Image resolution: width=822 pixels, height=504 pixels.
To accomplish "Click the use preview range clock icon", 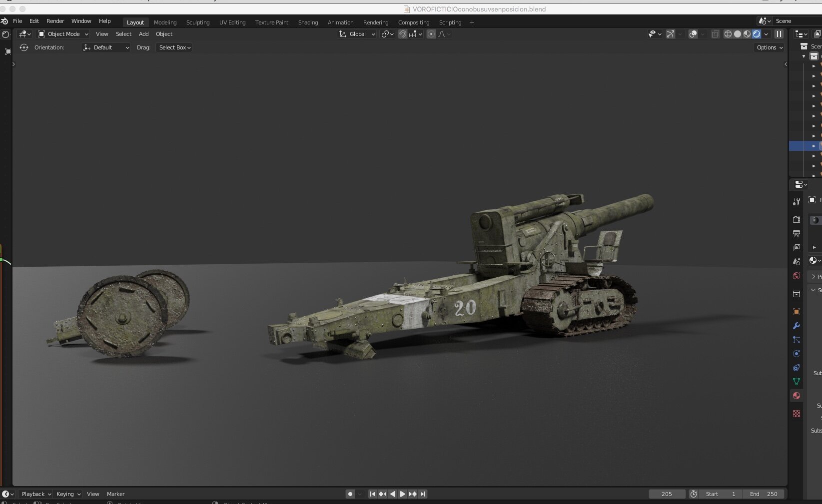I will [694, 494].
